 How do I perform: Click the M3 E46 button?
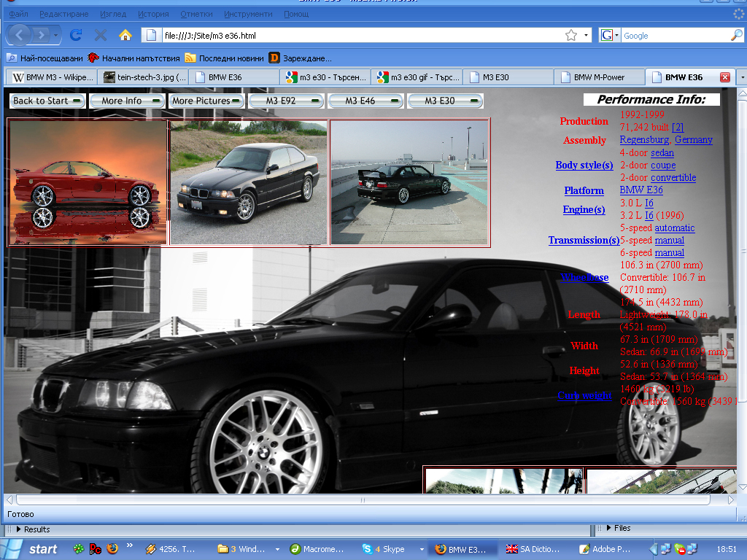pyautogui.click(x=366, y=101)
